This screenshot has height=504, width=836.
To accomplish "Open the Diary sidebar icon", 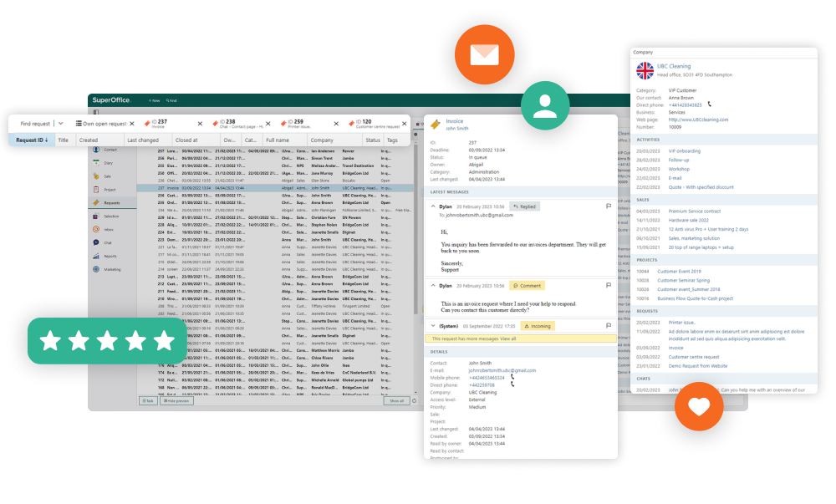I will click(x=97, y=164).
